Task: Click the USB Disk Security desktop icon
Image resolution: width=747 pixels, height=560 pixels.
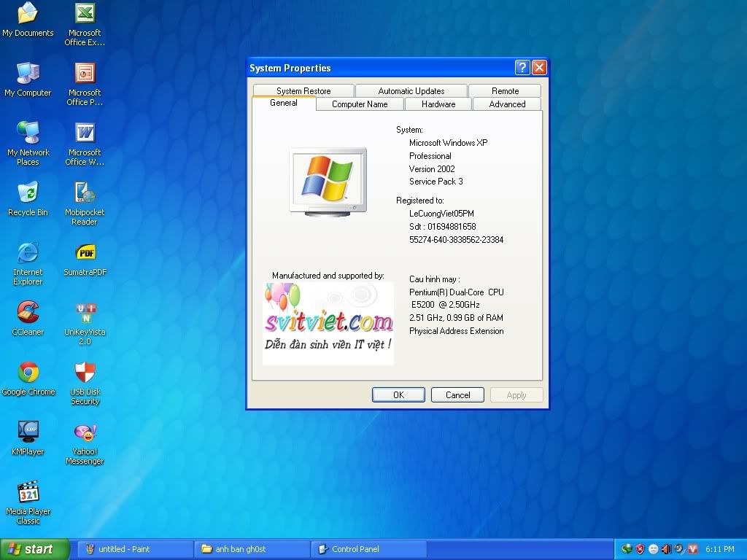Action: (x=85, y=384)
